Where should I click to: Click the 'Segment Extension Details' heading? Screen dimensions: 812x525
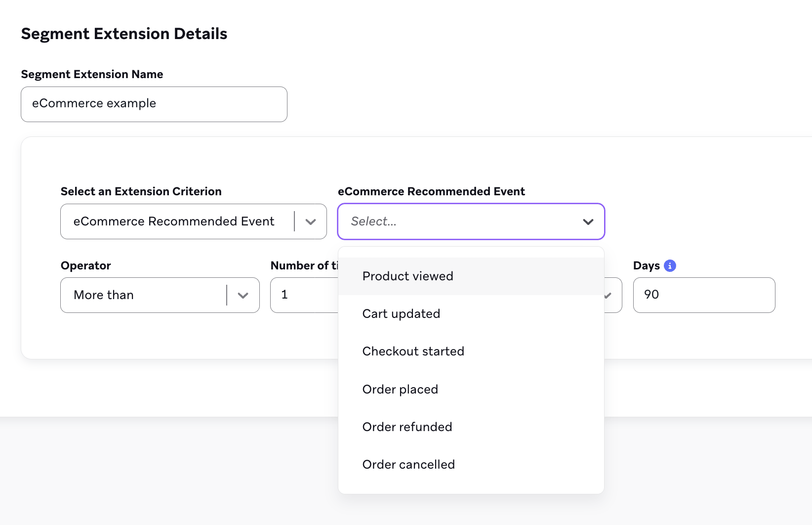point(124,34)
